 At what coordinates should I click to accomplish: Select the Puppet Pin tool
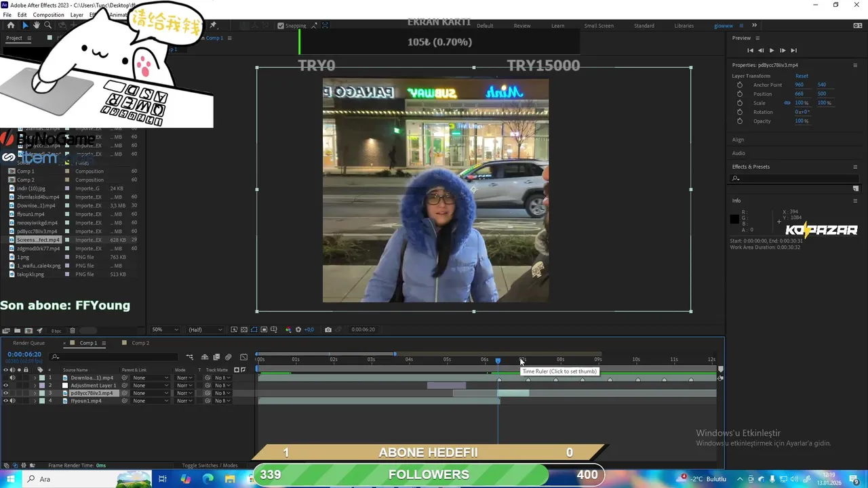tap(213, 25)
